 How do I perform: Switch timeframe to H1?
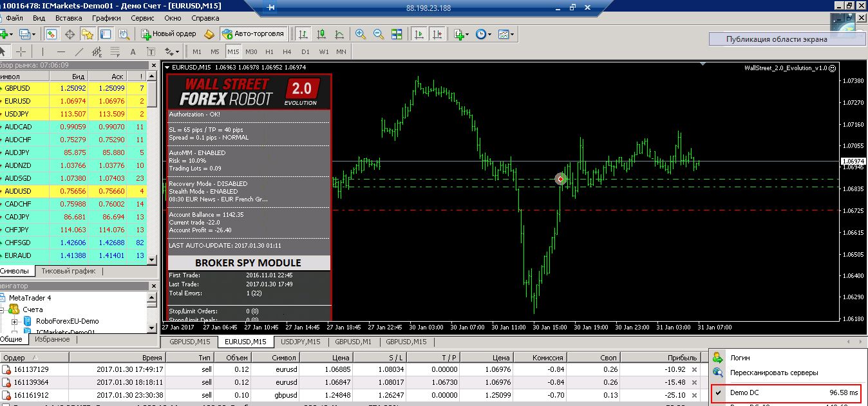[x=269, y=51]
